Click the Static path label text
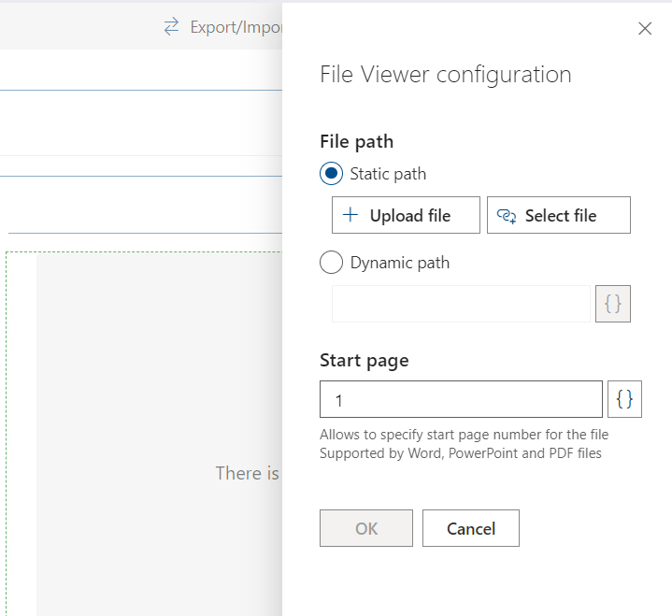672x616 pixels. click(388, 174)
